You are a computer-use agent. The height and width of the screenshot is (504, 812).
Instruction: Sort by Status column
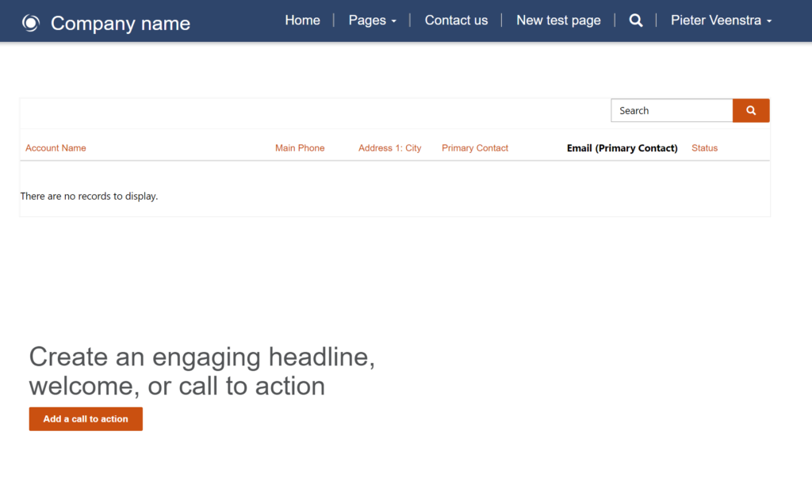point(704,148)
